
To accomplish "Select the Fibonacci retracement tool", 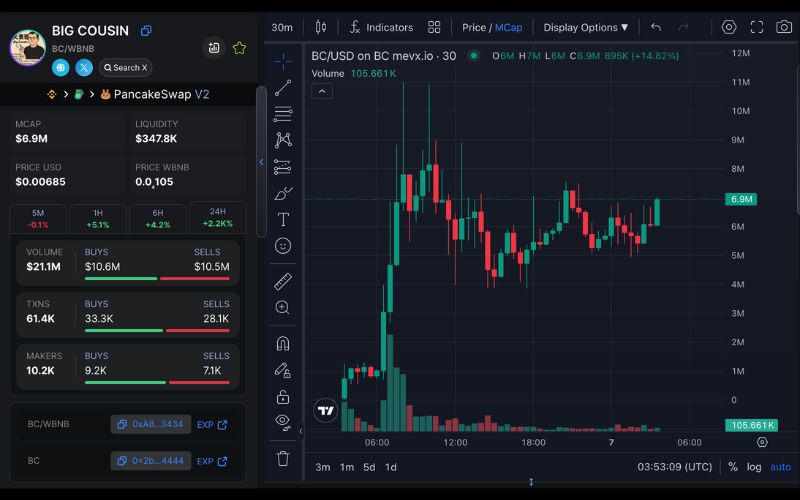I will tap(283, 114).
